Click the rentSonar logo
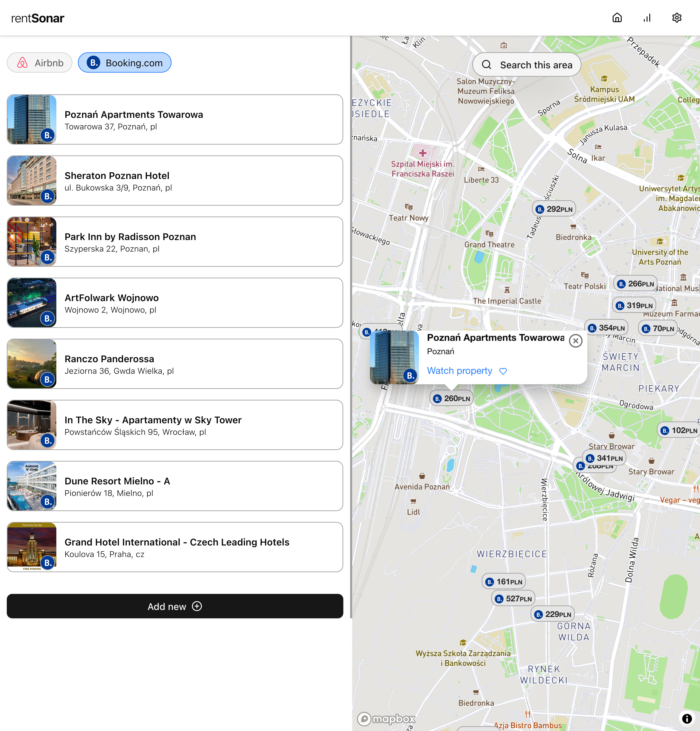 pos(38,18)
